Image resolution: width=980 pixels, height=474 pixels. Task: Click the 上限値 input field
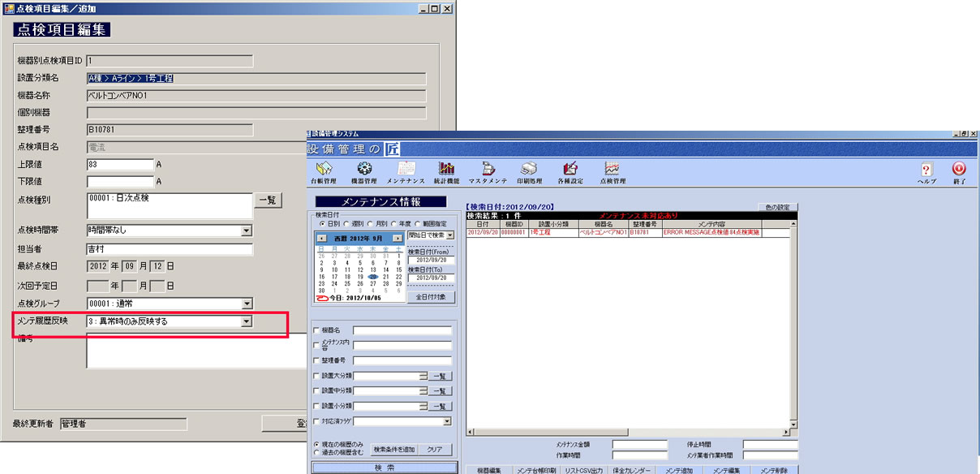point(119,165)
